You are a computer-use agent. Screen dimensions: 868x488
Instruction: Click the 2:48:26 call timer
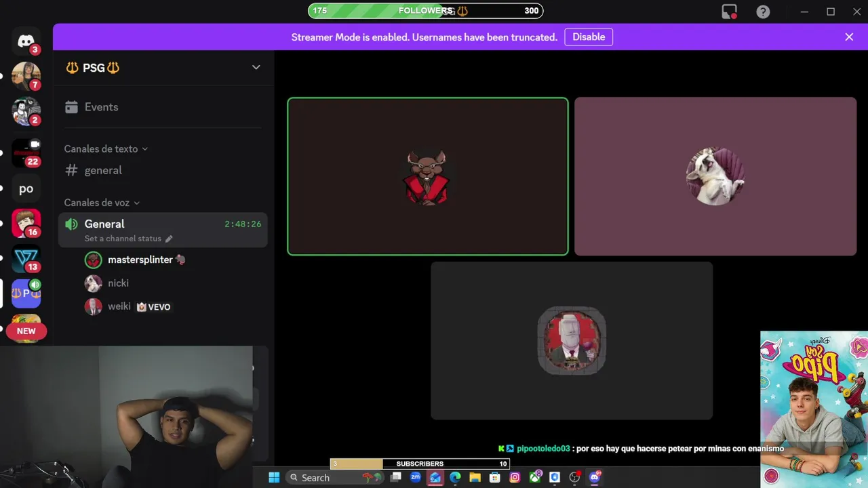[x=243, y=224]
